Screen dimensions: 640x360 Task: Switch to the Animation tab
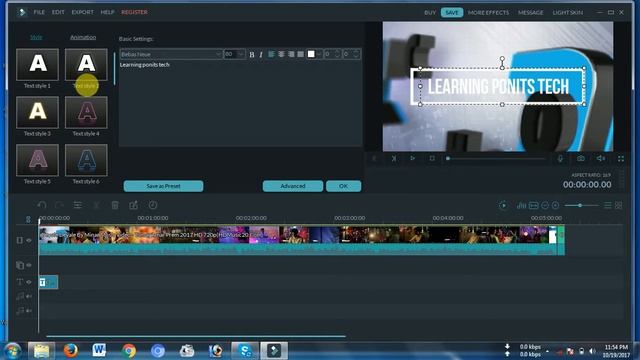coord(83,37)
